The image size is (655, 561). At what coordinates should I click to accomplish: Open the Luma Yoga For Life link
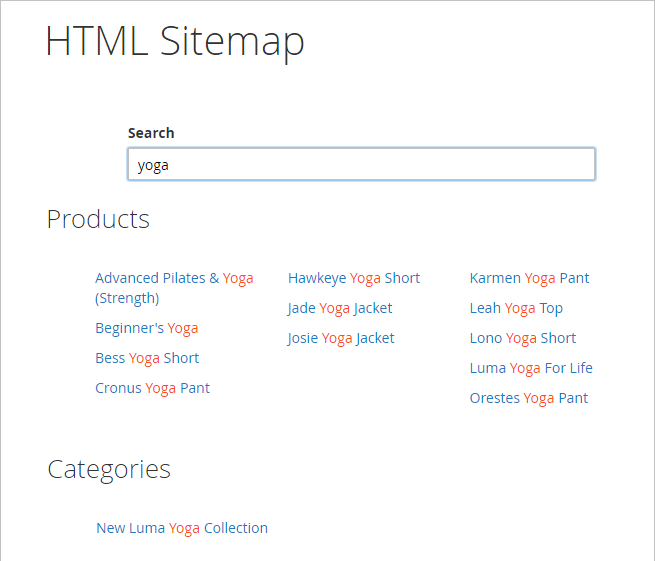530,368
